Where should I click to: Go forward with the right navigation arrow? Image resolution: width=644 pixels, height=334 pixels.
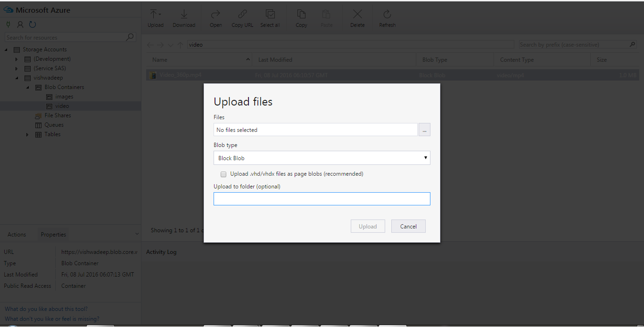pyautogui.click(x=160, y=45)
